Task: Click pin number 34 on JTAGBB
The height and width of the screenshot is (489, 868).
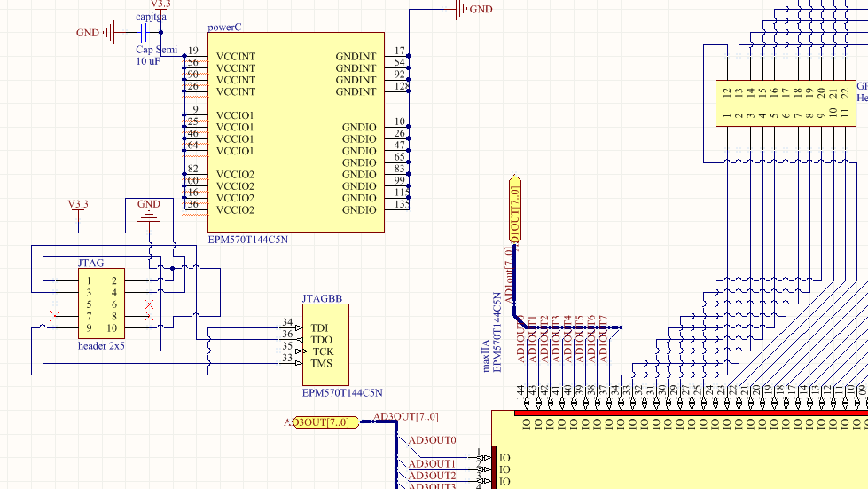Action: tap(286, 322)
